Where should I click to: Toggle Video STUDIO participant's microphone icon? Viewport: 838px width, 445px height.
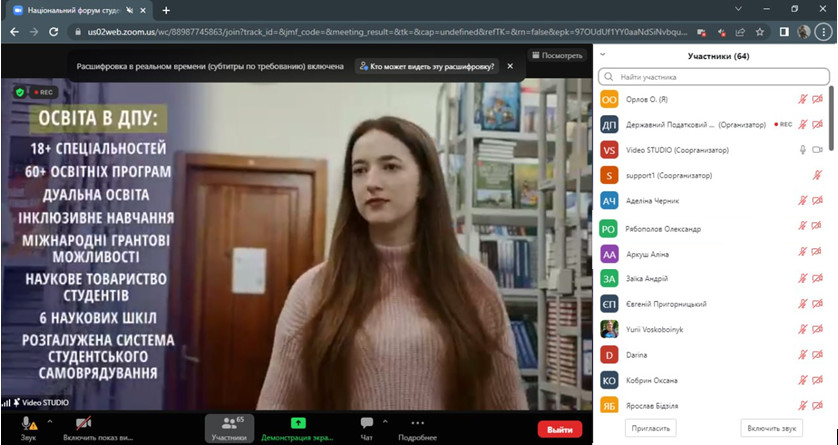coord(802,150)
